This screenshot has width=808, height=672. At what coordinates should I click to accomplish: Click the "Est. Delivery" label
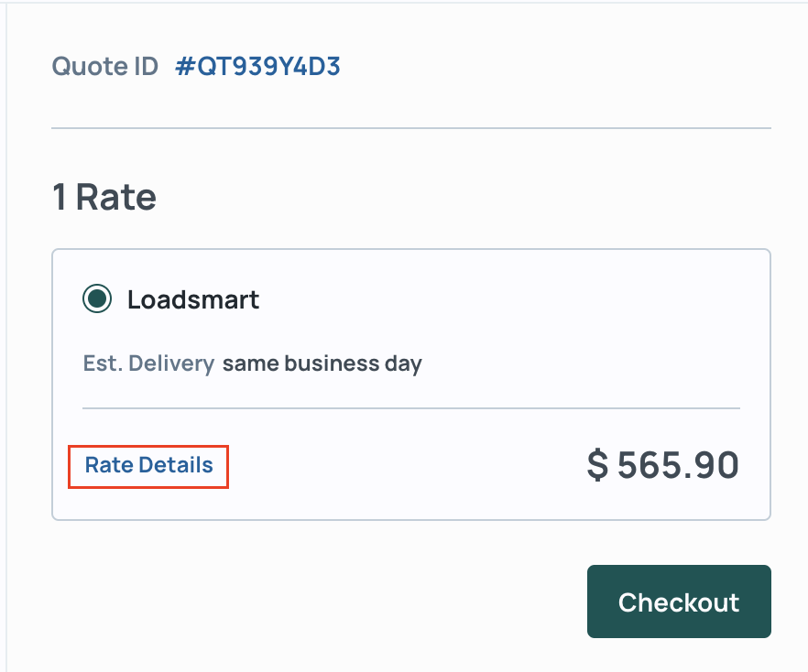(x=148, y=363)
